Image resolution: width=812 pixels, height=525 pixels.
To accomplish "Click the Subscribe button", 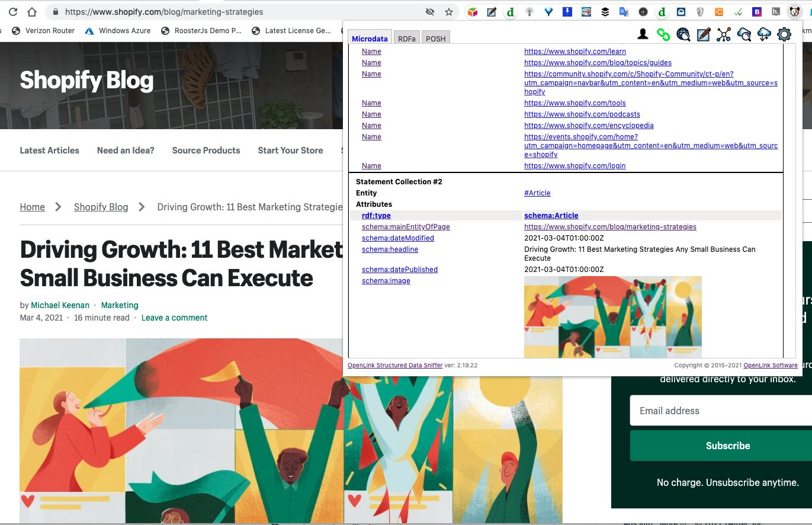I will pos(721,446).
